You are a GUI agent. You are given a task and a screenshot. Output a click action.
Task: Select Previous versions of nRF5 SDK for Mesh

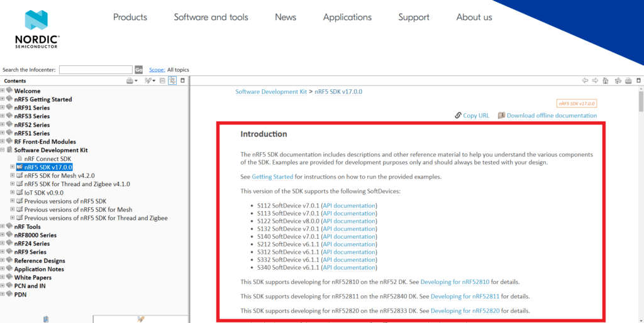[78, 209]
